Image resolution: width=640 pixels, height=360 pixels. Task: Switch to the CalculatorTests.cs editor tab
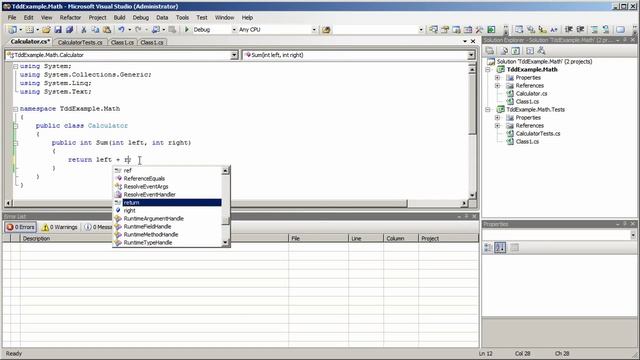pos(80,42)
